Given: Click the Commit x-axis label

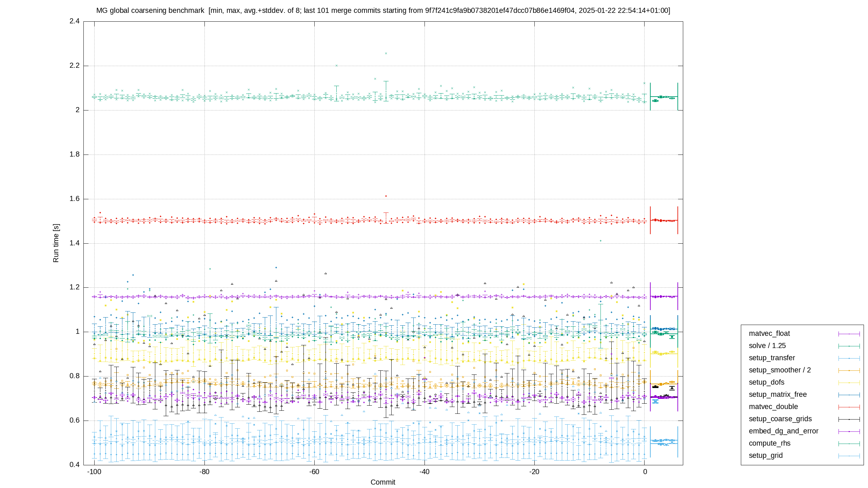Looking at the screenshot, I should point(383,482).
